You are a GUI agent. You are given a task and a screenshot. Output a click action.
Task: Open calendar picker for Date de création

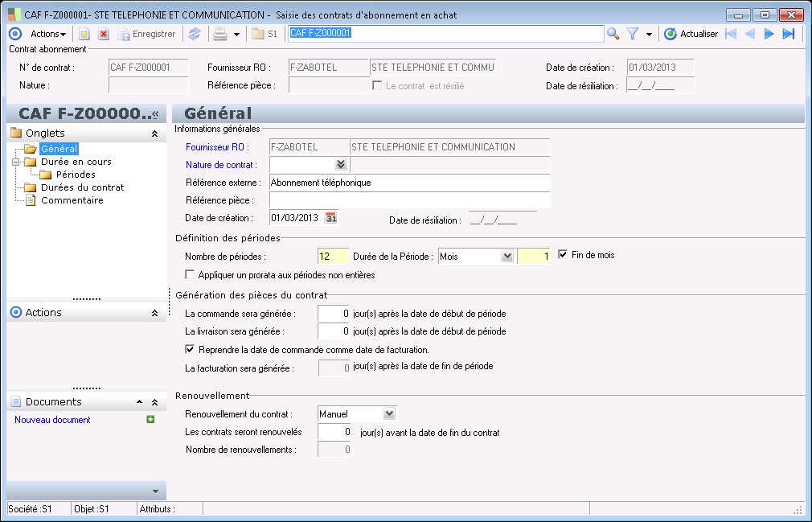(330, 218)
